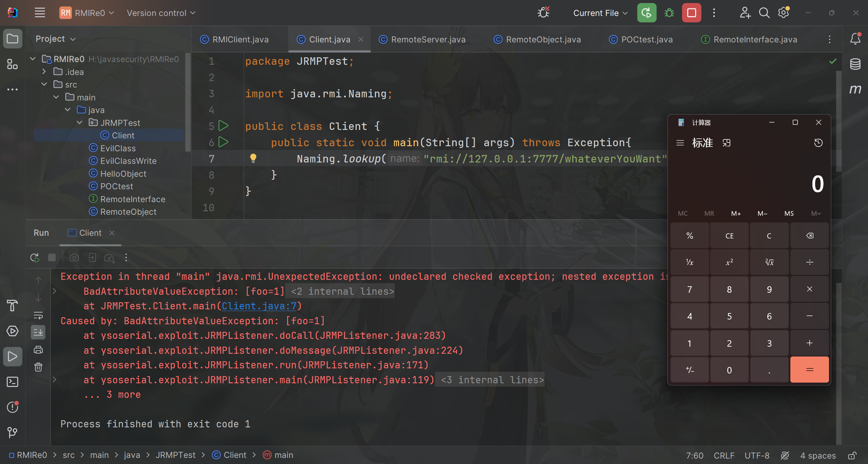Switch to RemoteObject.java tab
The width and height of the screenshot is (868, 464).
coord(537,40)
